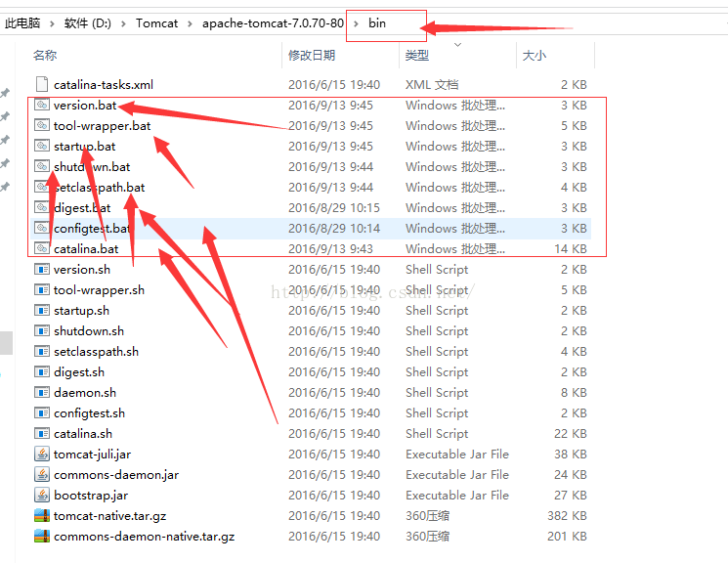Click the version.sh script icon
The height and width of the screenshot is (563, 728).
pyautogui.click(x=42, y=269)
